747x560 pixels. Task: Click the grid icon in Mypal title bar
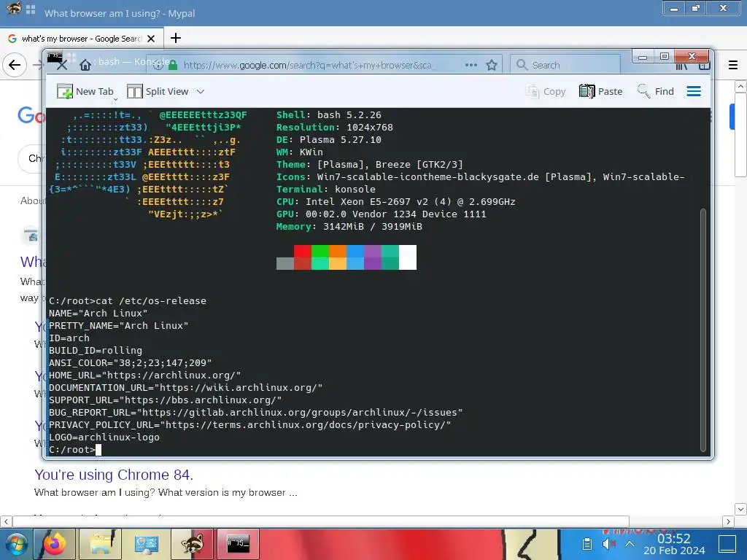[31, 9]
